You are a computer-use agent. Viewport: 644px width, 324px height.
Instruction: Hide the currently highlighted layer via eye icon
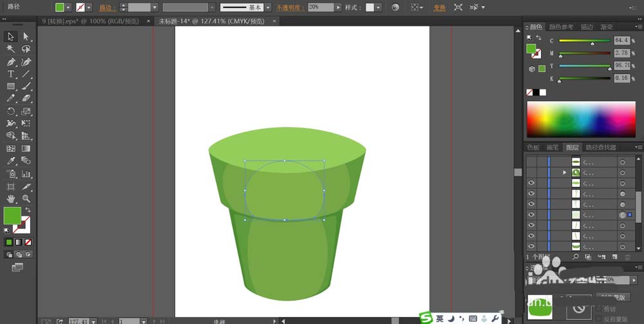(531, 214)
